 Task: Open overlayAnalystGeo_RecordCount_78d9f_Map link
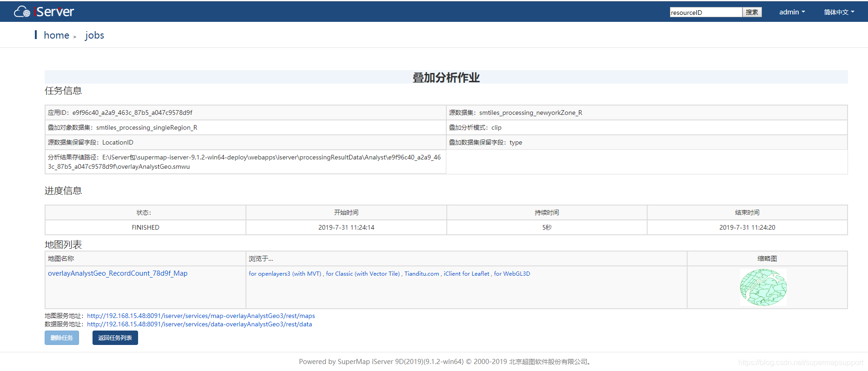[x=118, y=273]
